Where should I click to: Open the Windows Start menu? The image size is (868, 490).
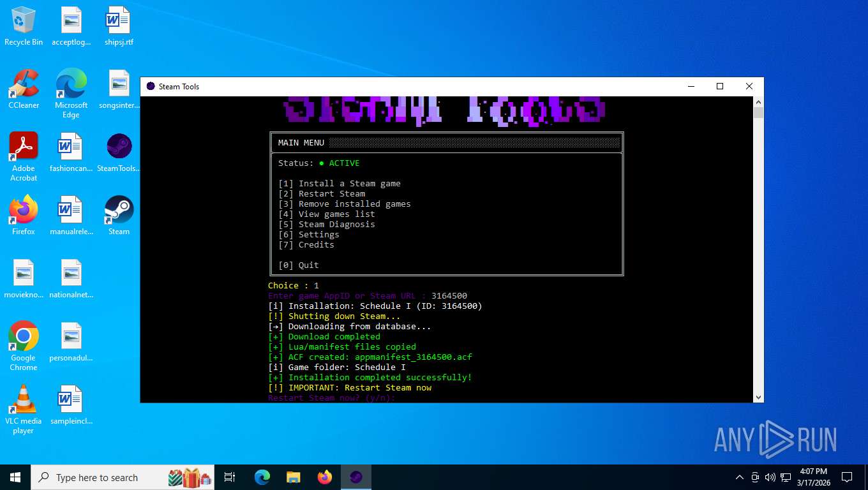pyautogui.click(x=15, y=477)
